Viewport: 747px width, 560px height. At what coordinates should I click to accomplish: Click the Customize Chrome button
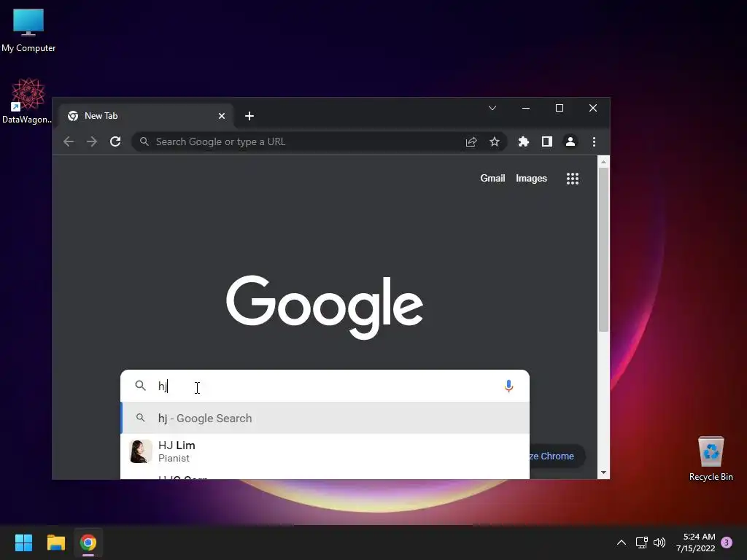click(557, 456)
